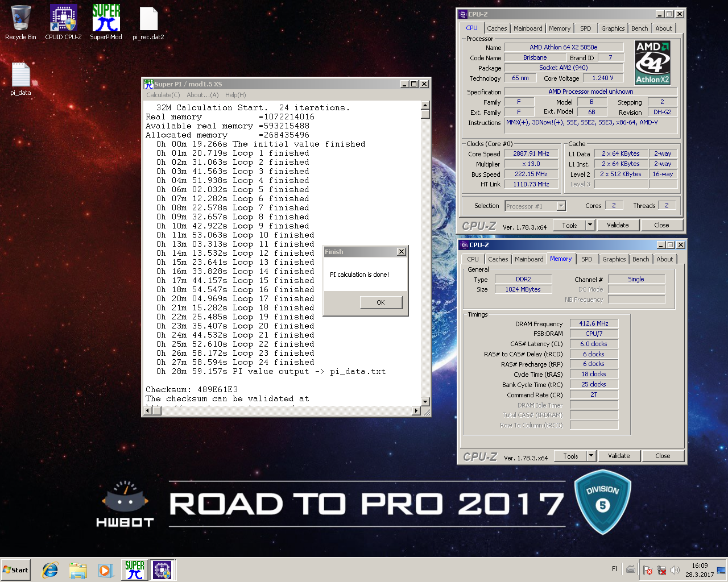Click the Checksum: 489E61E3 line
The image size is (728, 582).
tap(192, 389)
